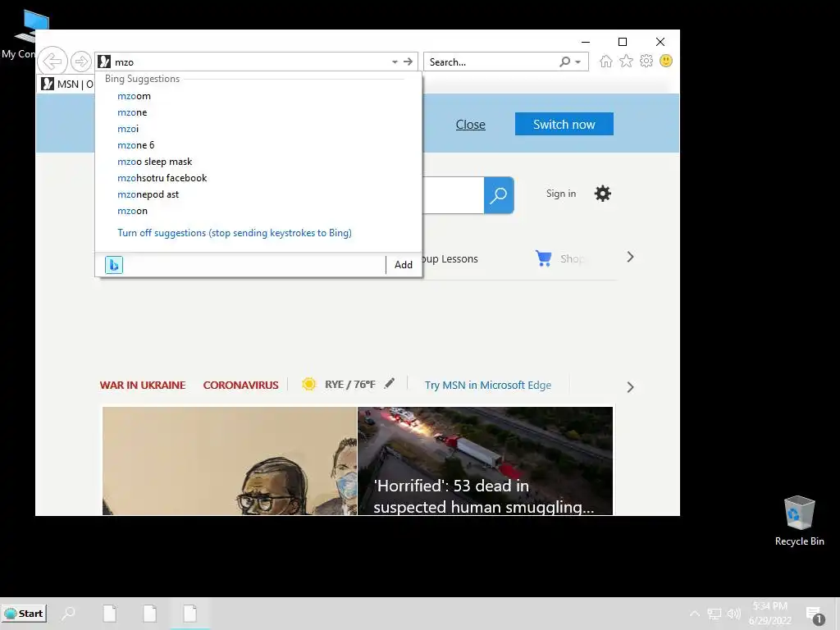This screenshot has height=630, width=840.
Task: Click the pencil edit location icon
Action: point(390,383)
